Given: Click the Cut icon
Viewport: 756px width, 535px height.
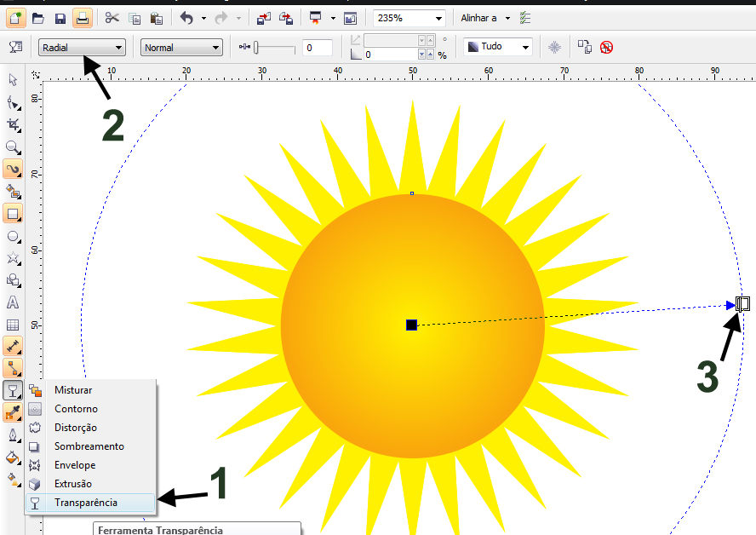Looking at the screenshot, I should pyautogui.click(x=112, y=17).
